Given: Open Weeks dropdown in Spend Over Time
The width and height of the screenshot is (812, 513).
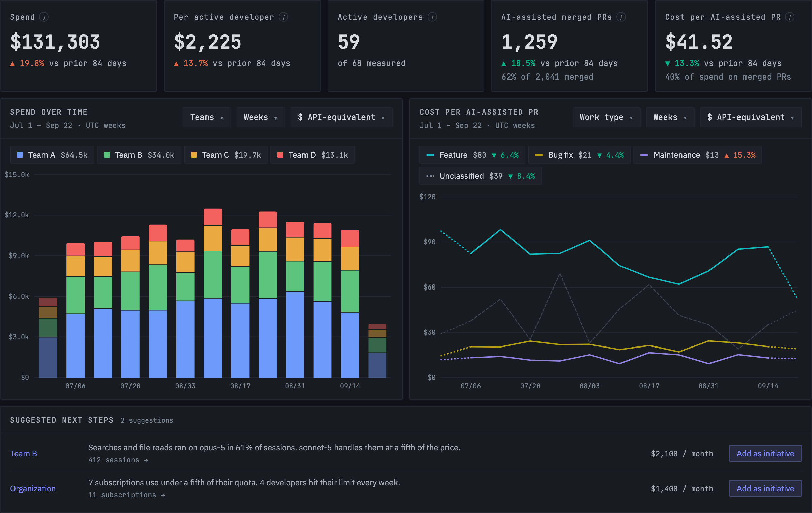Looking at the screenshot, I should click(261, 117).
